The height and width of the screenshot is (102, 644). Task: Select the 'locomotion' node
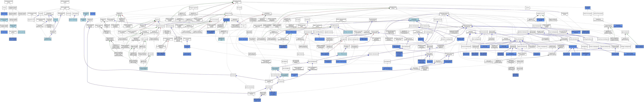tap(239, 8)
